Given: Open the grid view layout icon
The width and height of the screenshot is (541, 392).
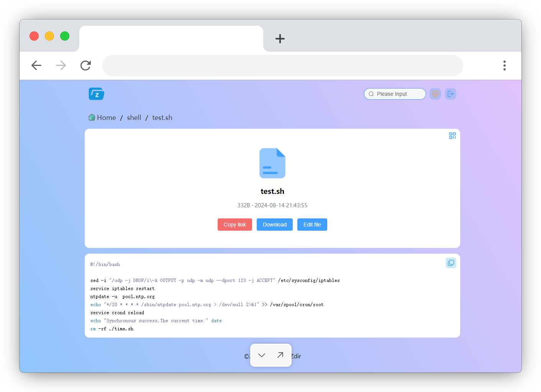Looking at the screenshot, I should 452,135.
